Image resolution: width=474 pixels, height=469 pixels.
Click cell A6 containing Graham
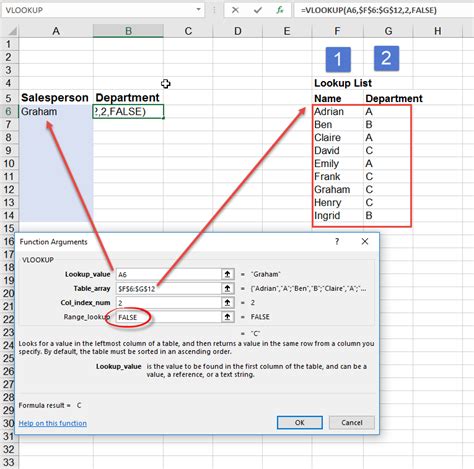click(x=56, y=111)
